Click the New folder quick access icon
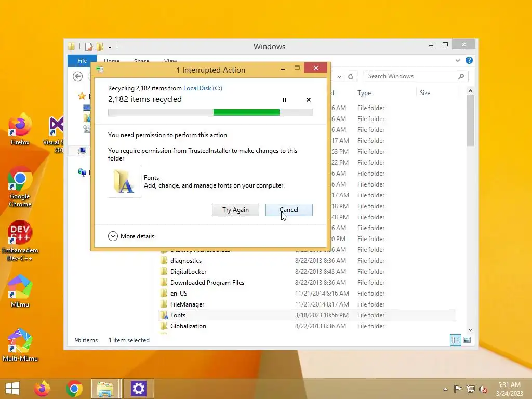Image resolution: width=532 pixels, height=399 pixels. point(100,47)
